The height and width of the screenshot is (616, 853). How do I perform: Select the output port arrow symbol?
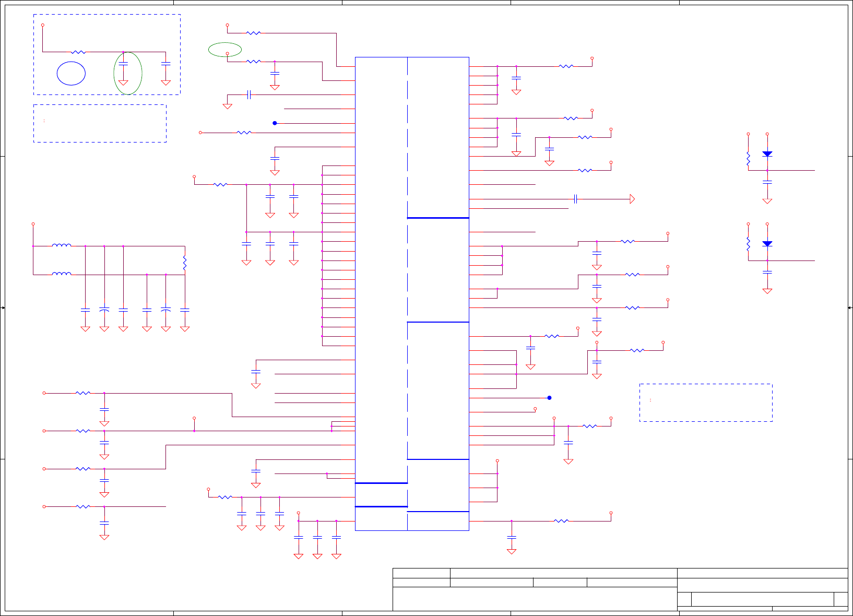click(632, 199)
